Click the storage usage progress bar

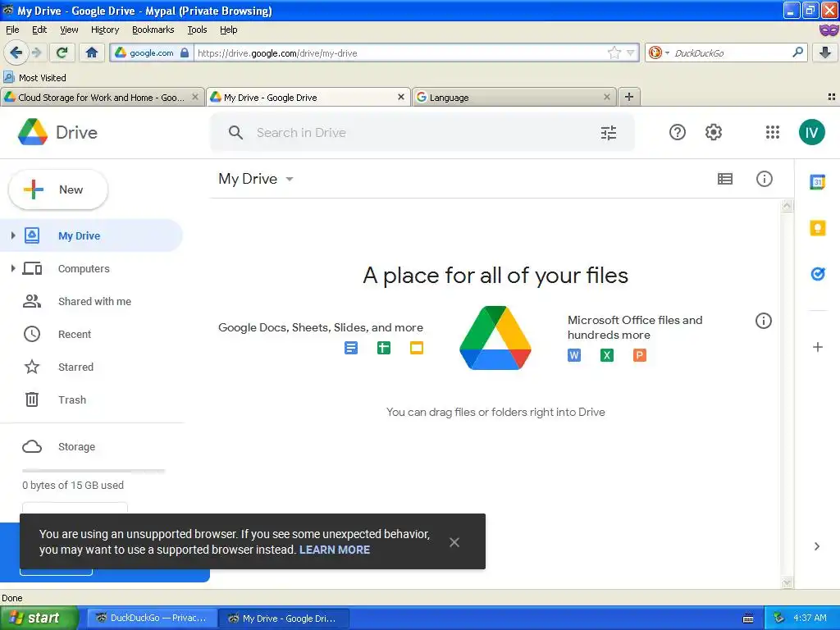click(x=94, y=471)
